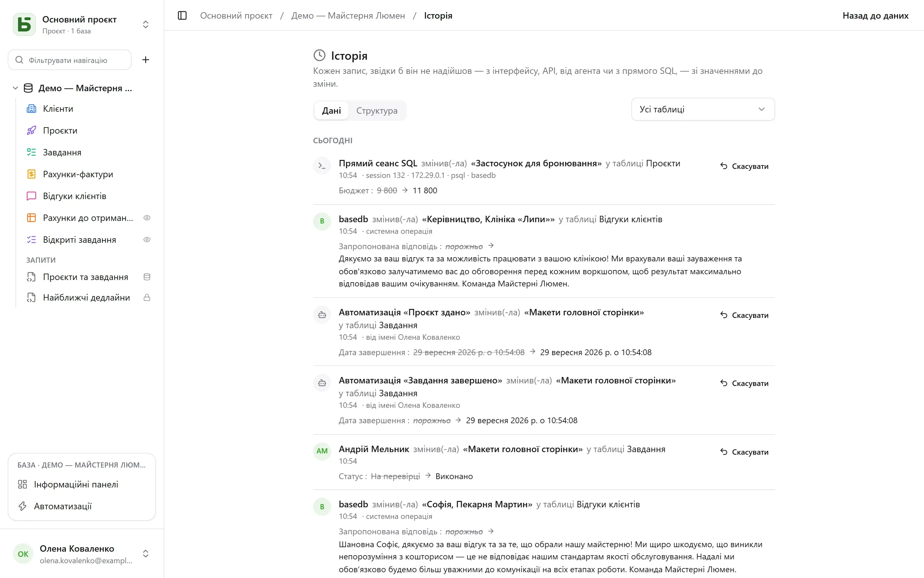Switch to the Структура tab
924x578 pixels.
click(x=377, y=111)
